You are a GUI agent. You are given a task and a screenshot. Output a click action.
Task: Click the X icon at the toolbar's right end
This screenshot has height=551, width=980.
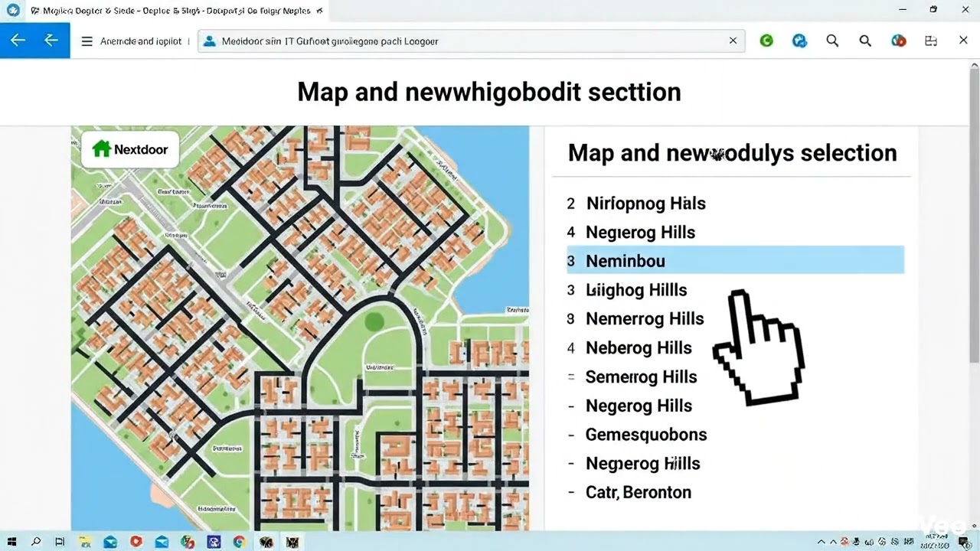963,41
